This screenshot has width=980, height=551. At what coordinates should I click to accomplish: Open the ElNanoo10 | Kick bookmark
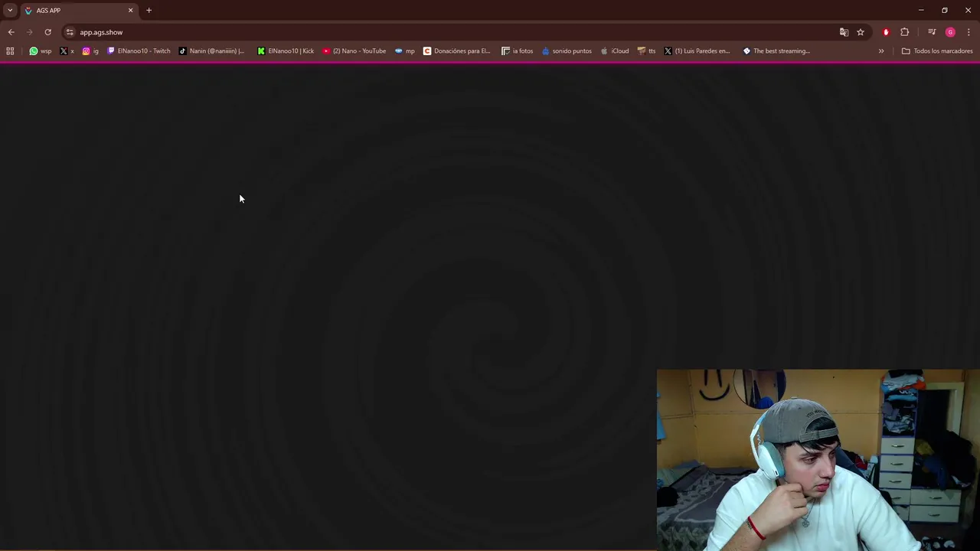point(286,51)
